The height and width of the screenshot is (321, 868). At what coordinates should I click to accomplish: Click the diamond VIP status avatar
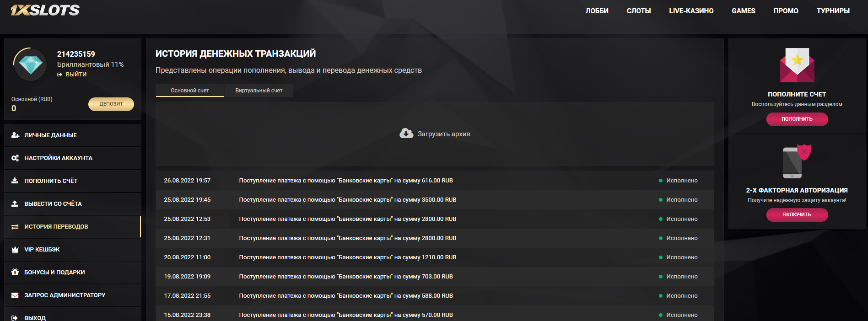30,64
